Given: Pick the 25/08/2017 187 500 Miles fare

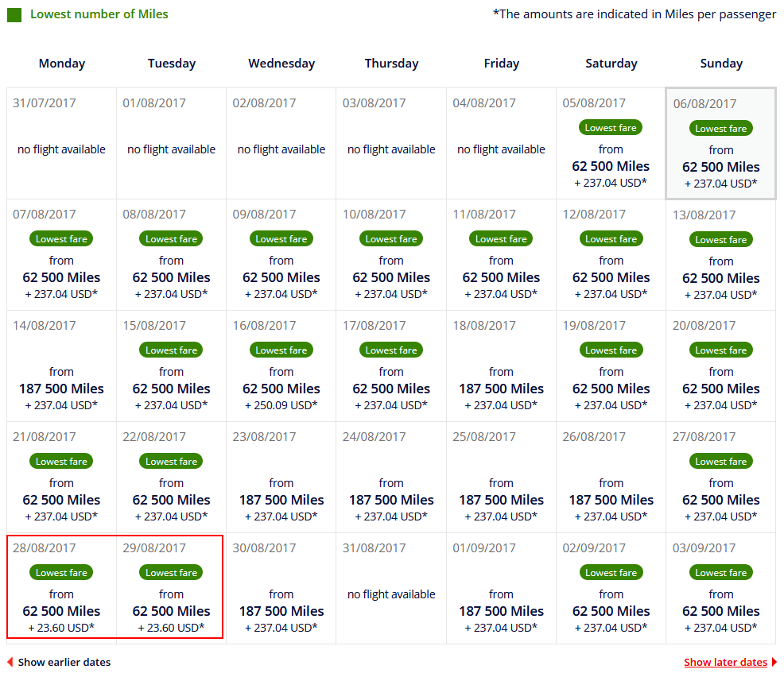Looking at the screenshot, I should [x=501, y=477].
